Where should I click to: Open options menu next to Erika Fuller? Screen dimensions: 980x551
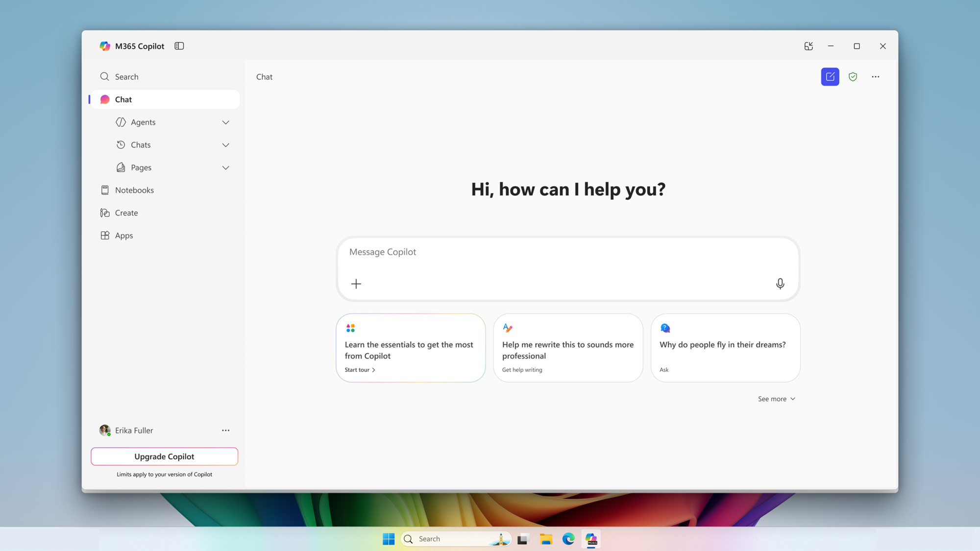pyautogui.click(x=225, y=431)
